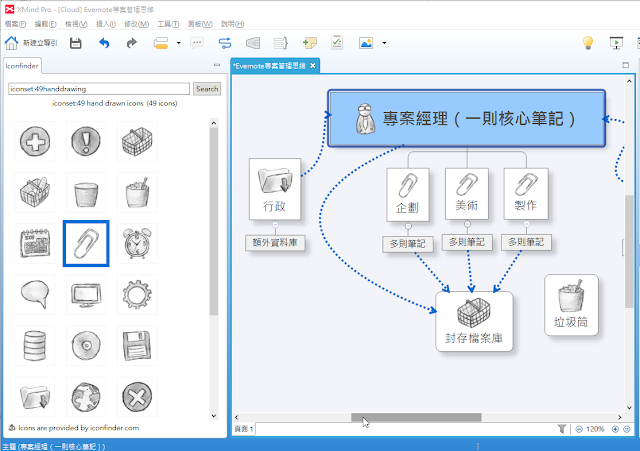The height and width of the screenshot is (451, 640).
Task: Open the 圖板(W) menu
Action: coord(200,24)
